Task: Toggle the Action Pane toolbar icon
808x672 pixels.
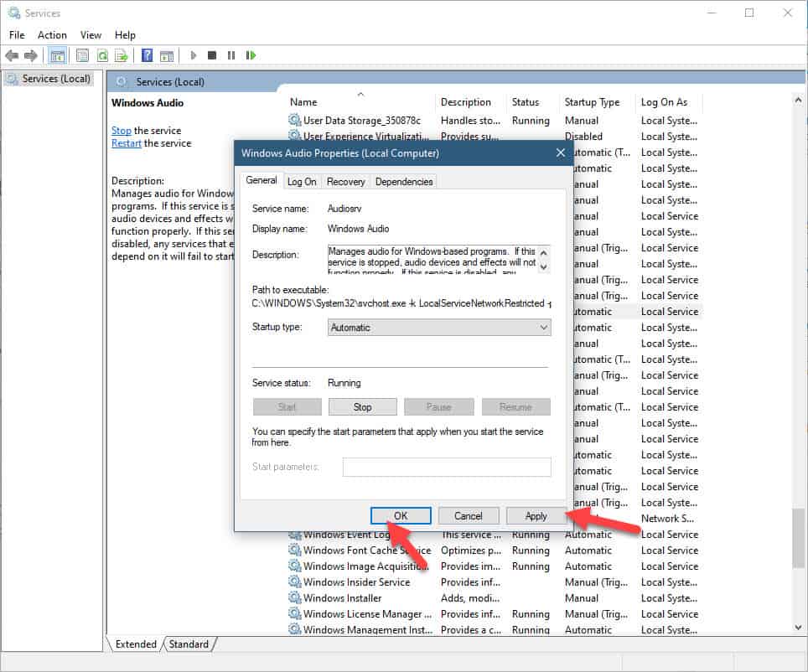Action: coord(167,55)
